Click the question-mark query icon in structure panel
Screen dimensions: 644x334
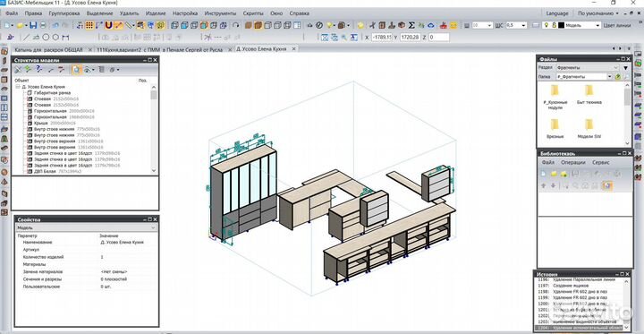(38, 69)
